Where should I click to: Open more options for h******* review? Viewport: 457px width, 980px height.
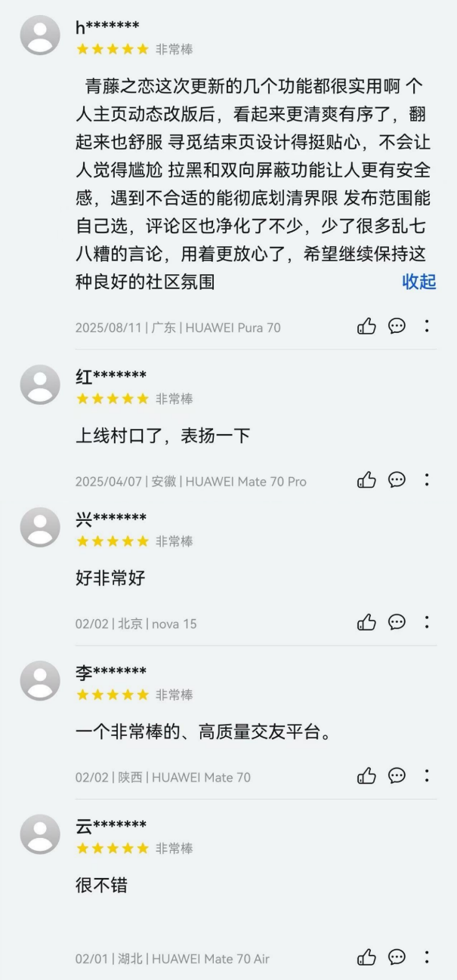tap(427, 326)
